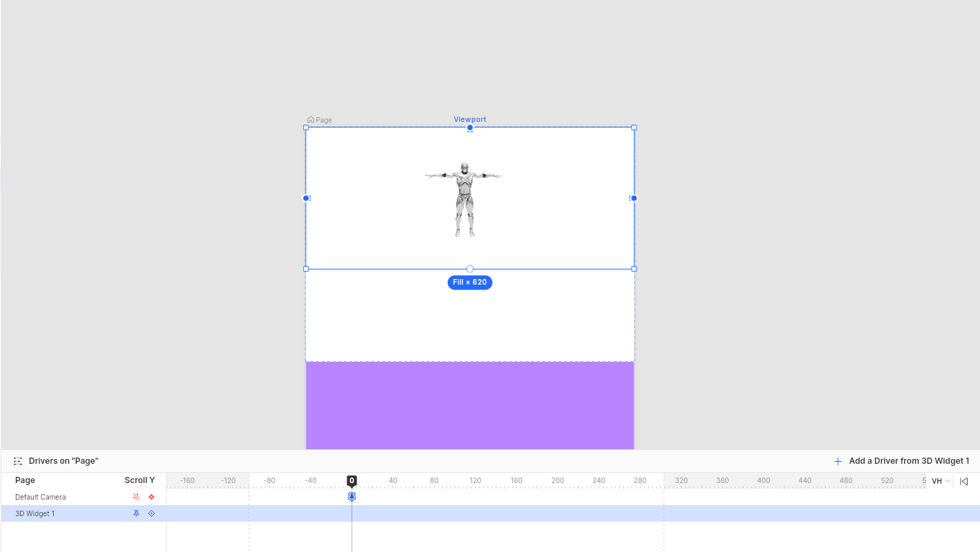Click the timeline playhead marker at 0

(352, 480)
